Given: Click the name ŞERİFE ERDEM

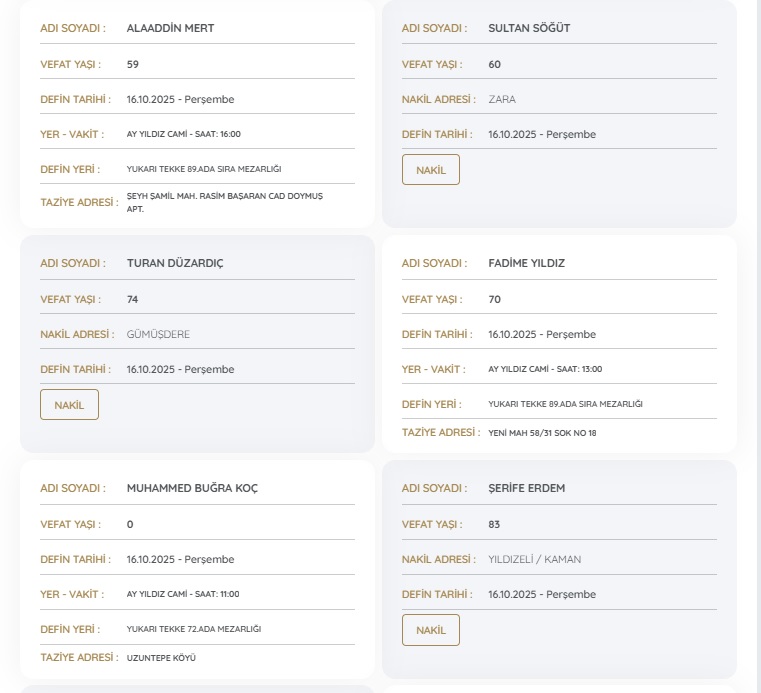Looking at the screenshot, I should pos(527,488).
